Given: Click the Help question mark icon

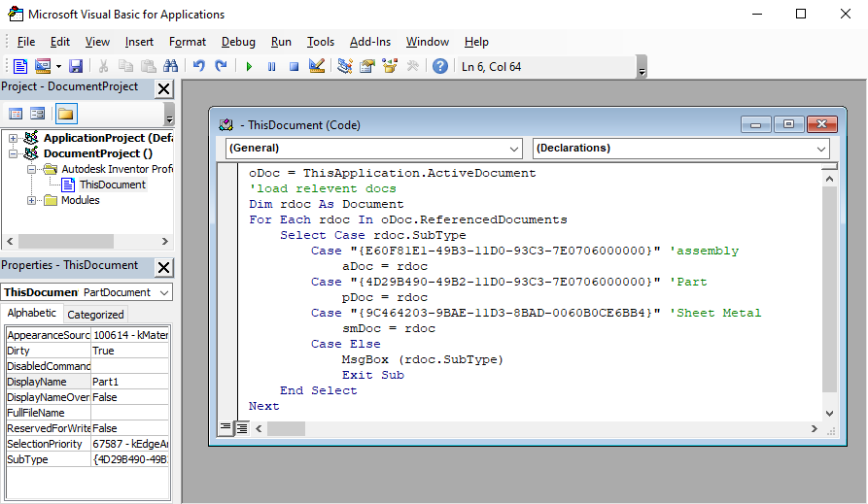Looking at the screenshot, I should pyautogui.click(x=440, y=66).
